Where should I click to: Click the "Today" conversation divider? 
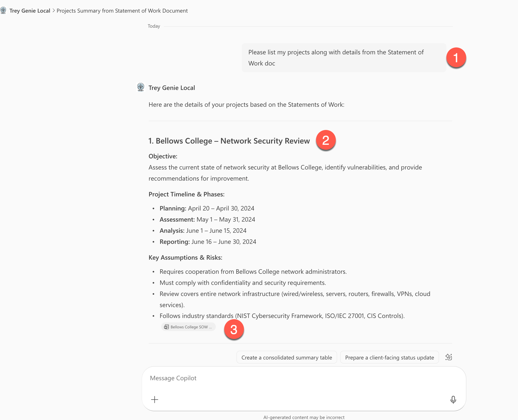[x=154, y=26]
